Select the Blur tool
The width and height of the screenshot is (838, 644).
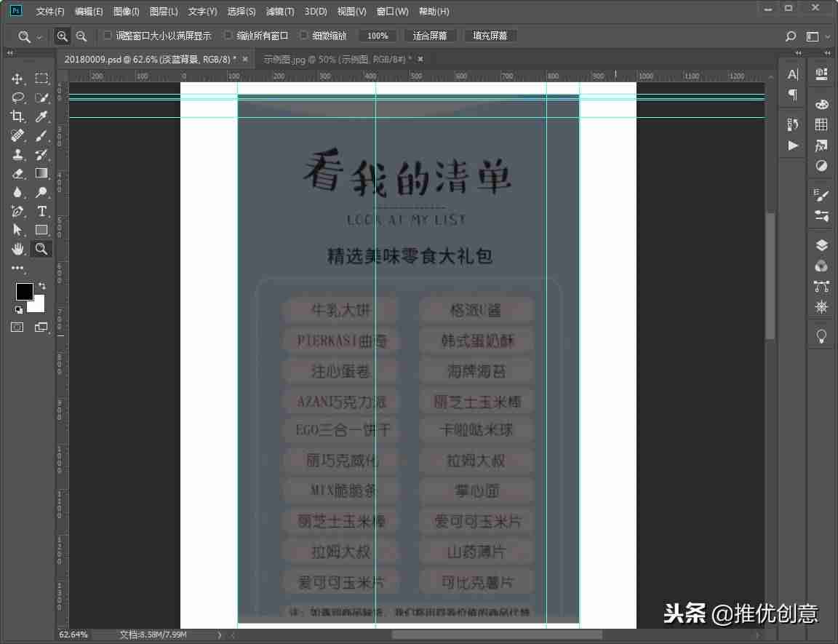tap(17, 192)
